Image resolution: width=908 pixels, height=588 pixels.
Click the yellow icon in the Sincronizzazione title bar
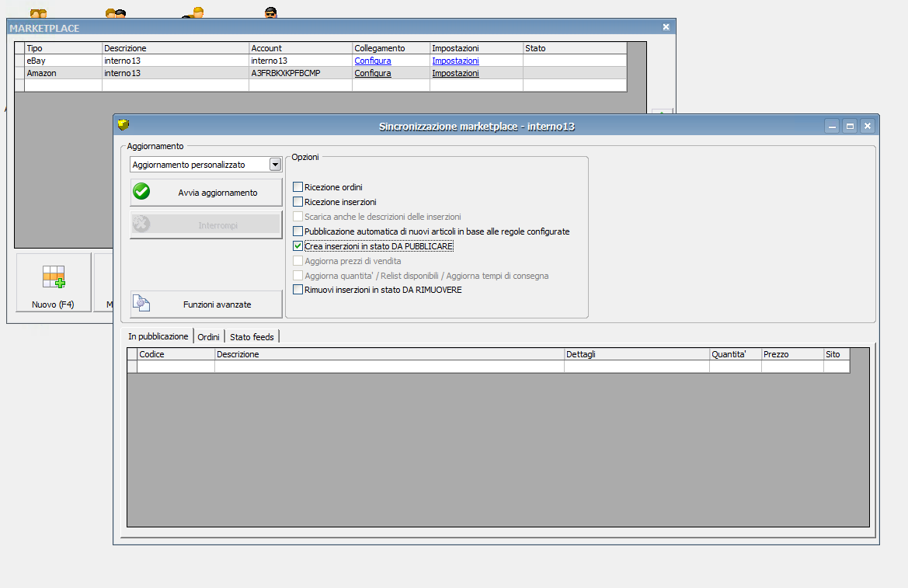(124, 124)
